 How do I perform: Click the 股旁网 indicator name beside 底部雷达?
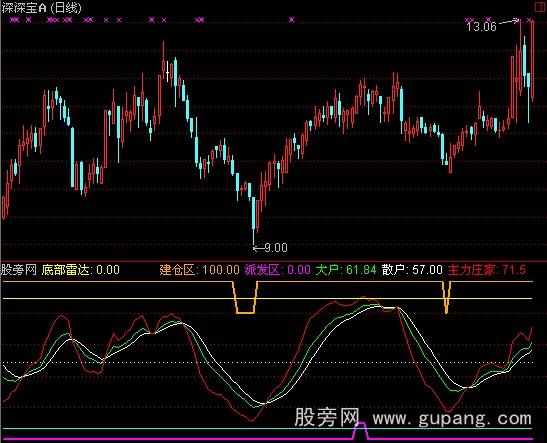tap(19, 270)
